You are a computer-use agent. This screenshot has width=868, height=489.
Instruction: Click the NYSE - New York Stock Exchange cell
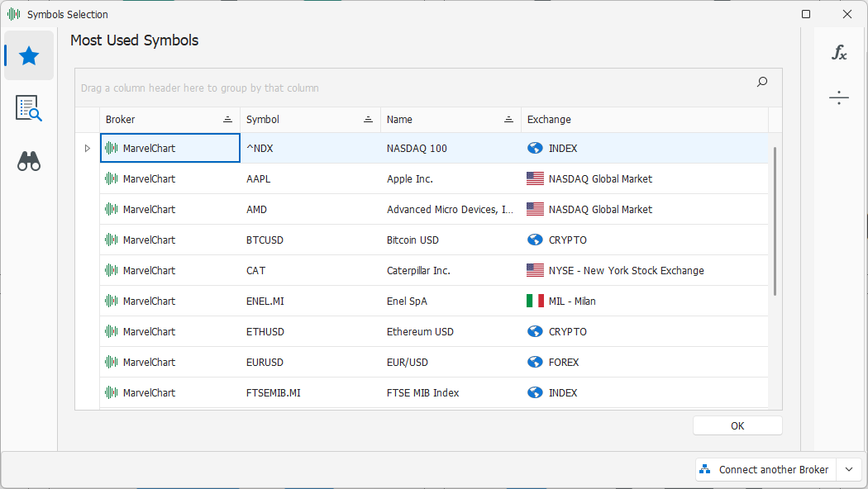coord(645,270)
